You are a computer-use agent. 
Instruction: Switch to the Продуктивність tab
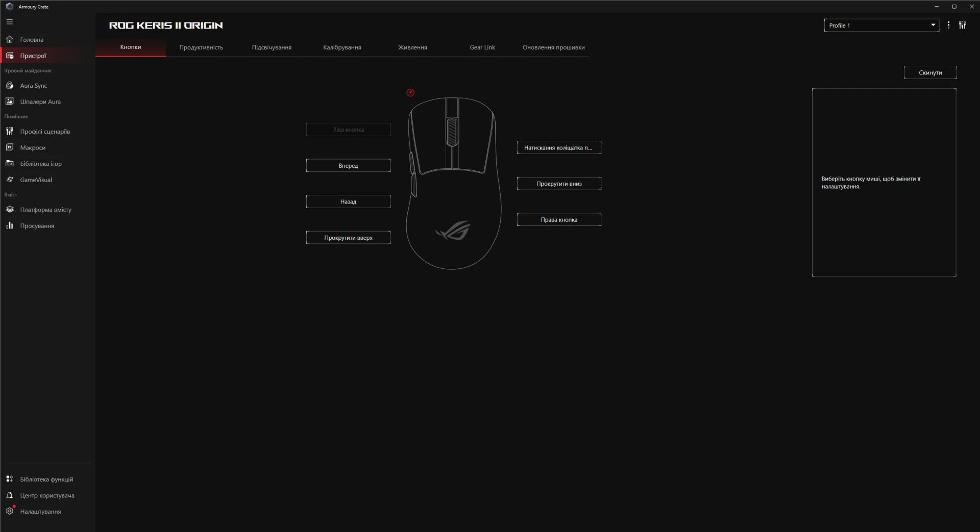tap(201, 47)
